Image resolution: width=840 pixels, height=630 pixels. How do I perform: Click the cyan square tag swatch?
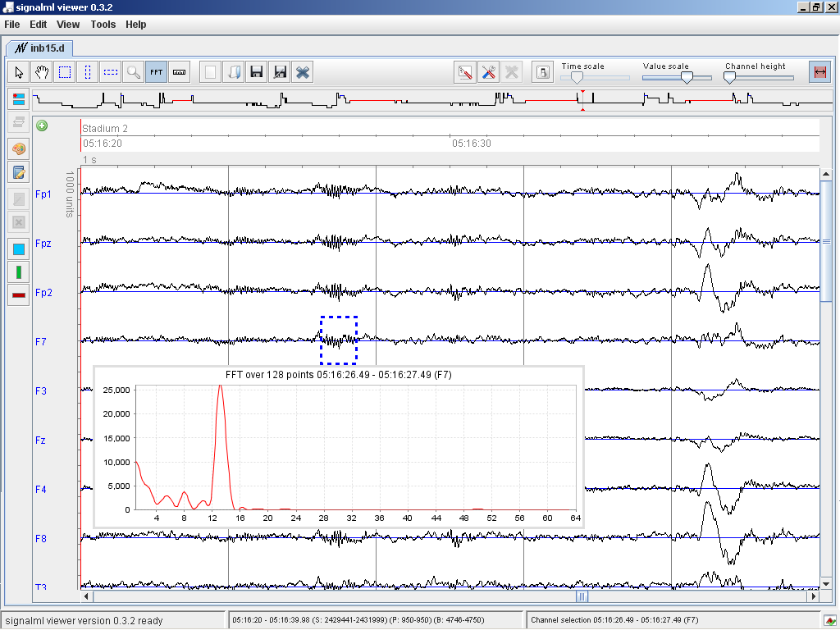[19, 249]
